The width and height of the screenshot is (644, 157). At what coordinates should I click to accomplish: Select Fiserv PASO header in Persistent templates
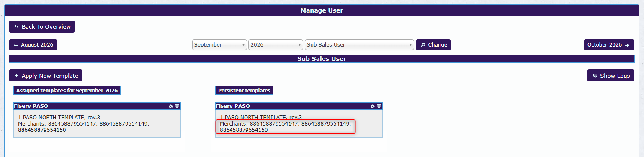pyautogui.click(x=299, y=106)
